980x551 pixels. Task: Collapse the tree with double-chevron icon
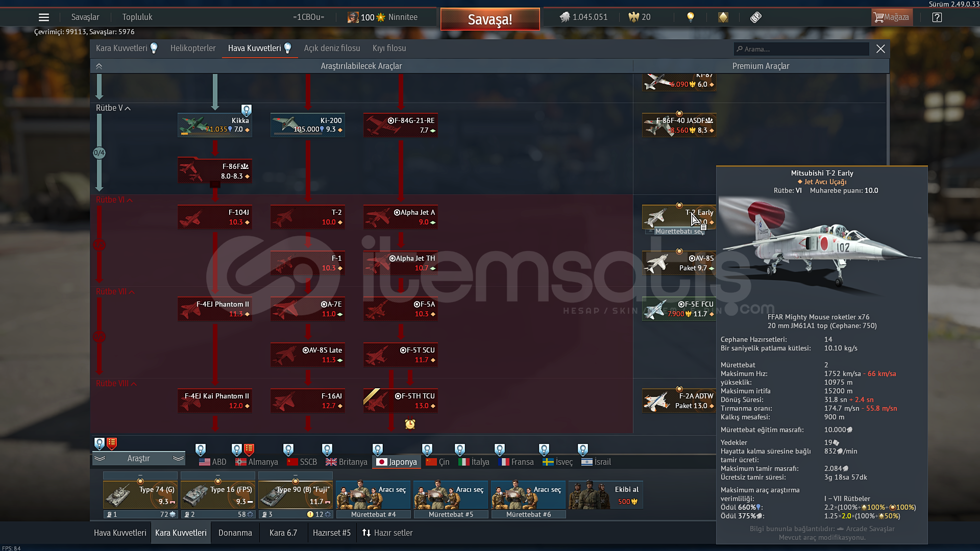pos(99,66)
